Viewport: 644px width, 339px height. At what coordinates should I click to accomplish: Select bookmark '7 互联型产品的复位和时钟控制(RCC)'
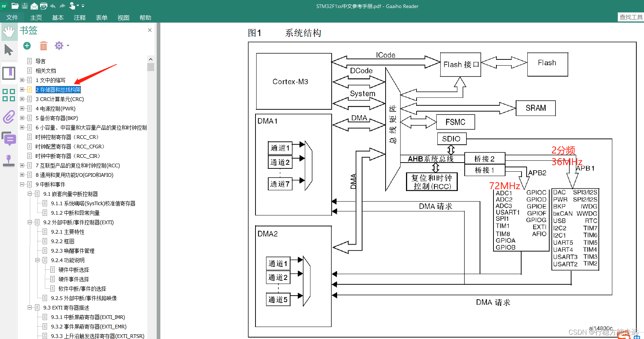tap(78, 165)
